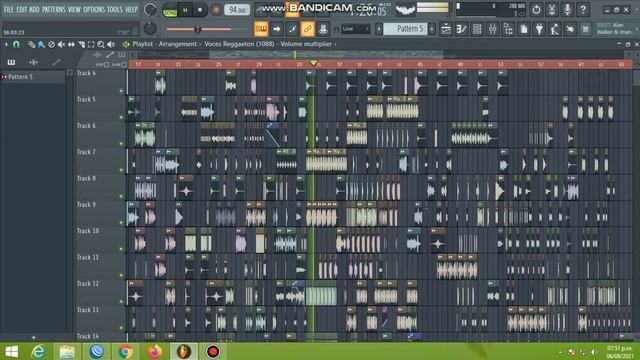Image resolution: width=640 pixels, height=360 pixels.
Task: Open the Piano roll view
Action: 462,29
